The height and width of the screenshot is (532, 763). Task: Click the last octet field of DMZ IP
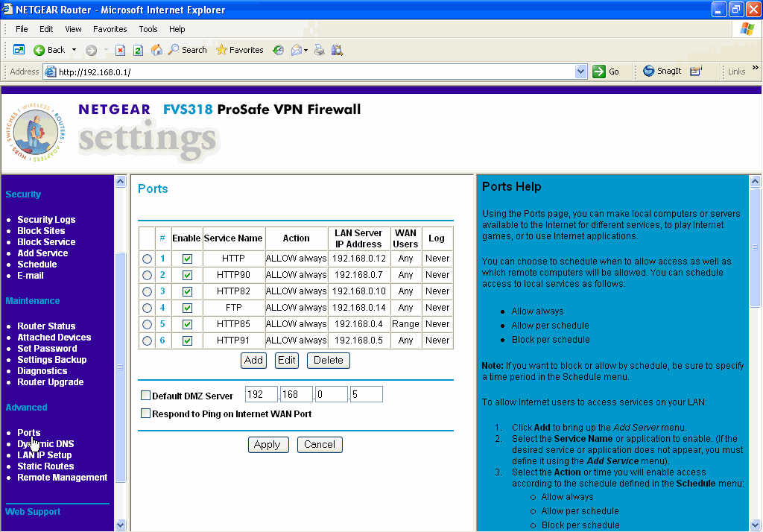coord(366,395)
